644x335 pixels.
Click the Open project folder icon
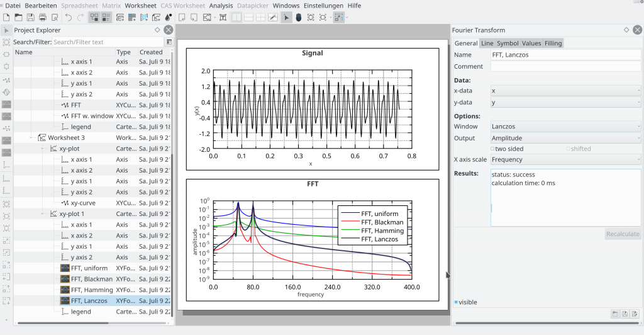pos(18,18)
